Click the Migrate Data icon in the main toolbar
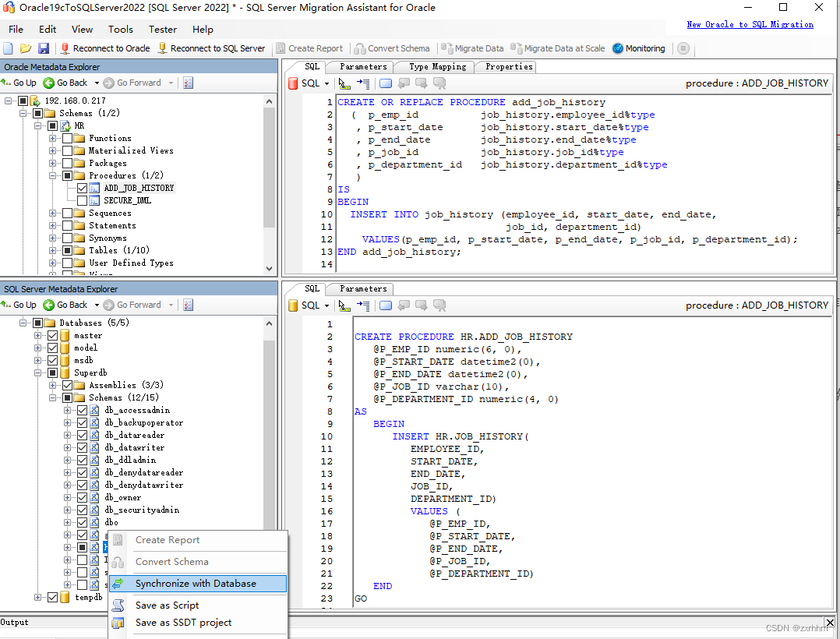Screen dimensions: 840x639 point(446,48)
